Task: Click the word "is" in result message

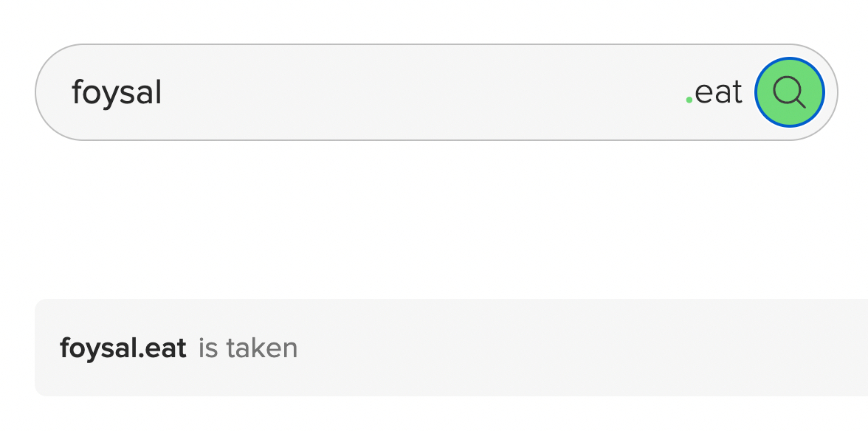Action: click(x=208, y=348)
